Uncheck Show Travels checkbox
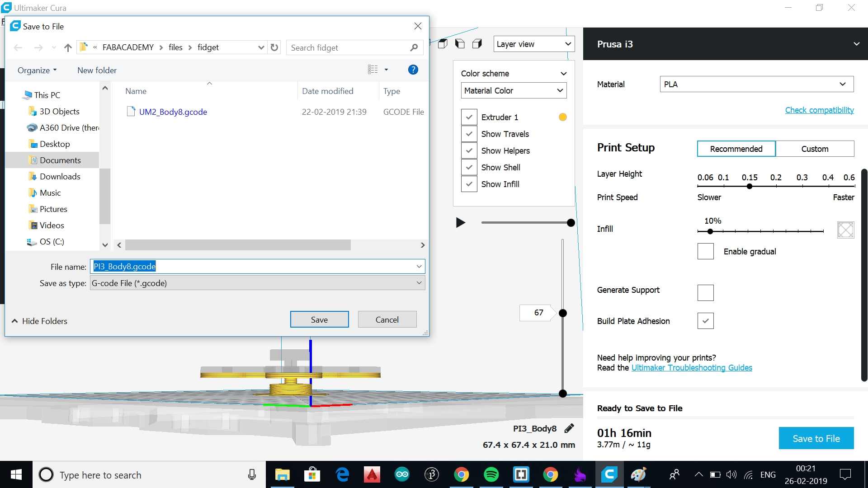The height and width of the screenshot is (488, 868). coord(469,134)
